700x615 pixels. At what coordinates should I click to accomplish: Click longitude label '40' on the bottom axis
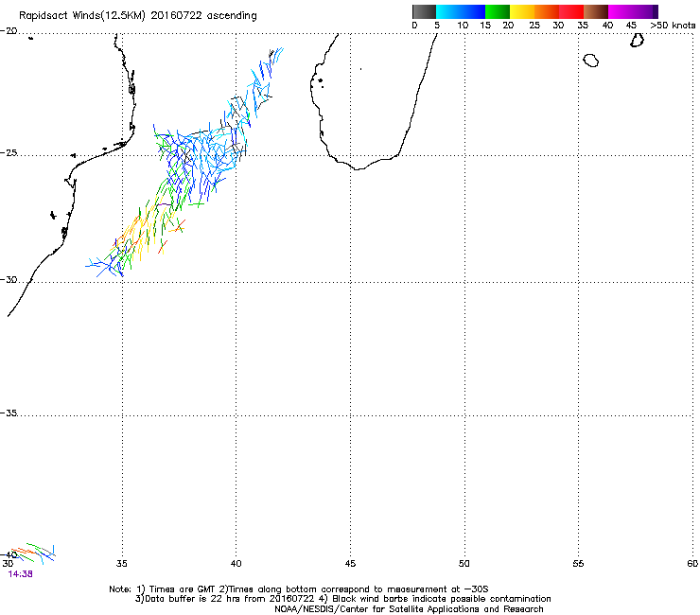pyautogui.click(x=236, y=564)
